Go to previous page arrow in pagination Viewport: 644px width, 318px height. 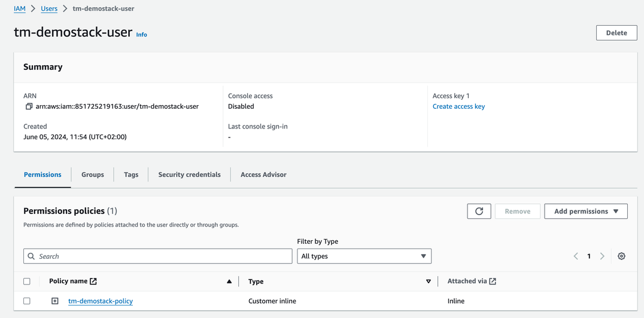click(x=576, y=256)
